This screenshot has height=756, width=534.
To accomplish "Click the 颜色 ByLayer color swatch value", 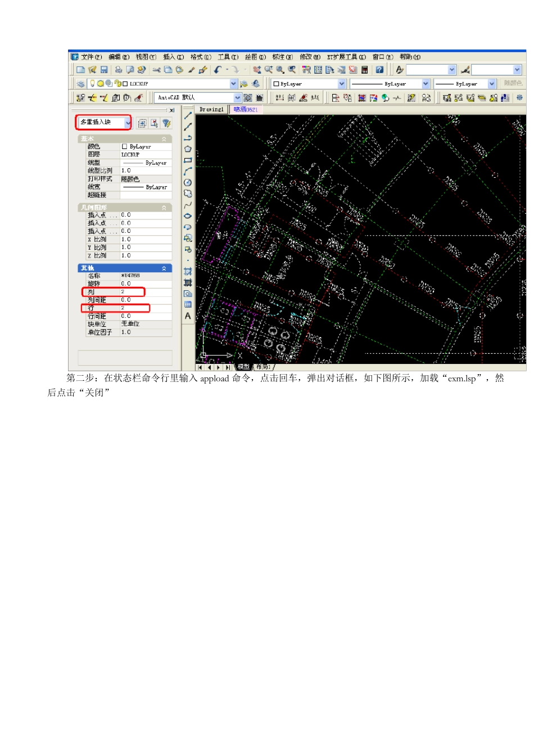I will pyautogui.click(x=146, y=146).
